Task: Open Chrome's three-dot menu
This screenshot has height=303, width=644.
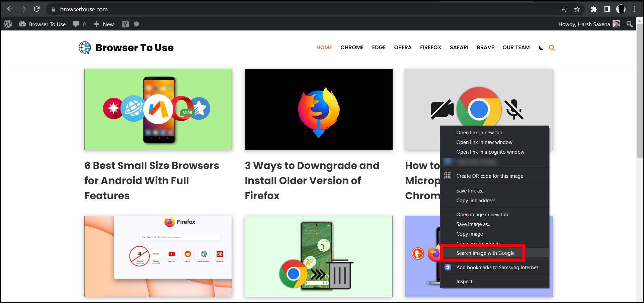Action: pyautogui.click(x=634, y=9)
